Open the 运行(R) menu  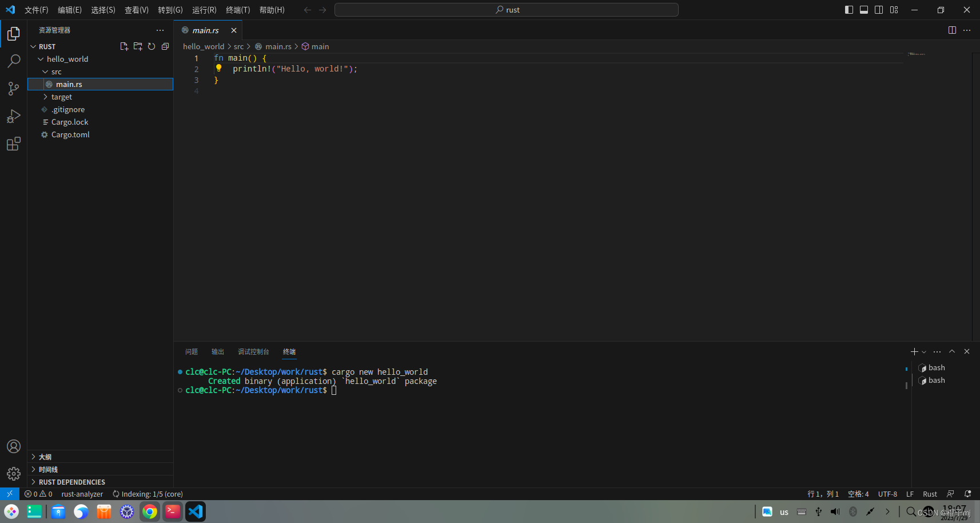204,10
